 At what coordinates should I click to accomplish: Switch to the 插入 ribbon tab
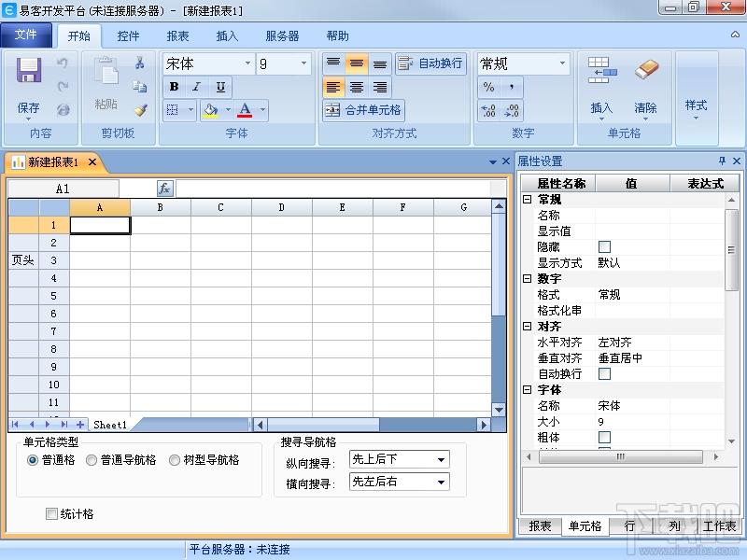pyautogui.click(x=227, y=36)
